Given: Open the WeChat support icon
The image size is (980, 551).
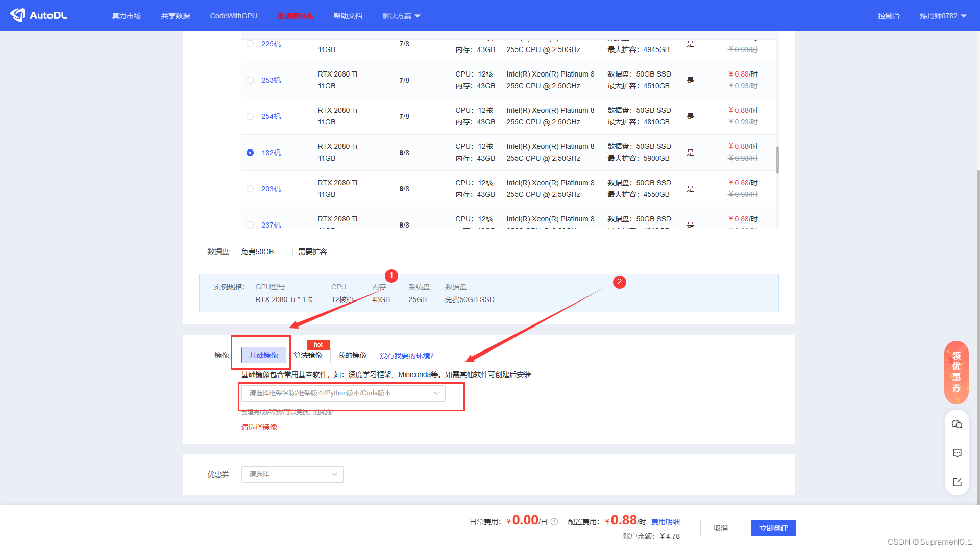Looking at the screenshot, I should (x=957, y=424).
